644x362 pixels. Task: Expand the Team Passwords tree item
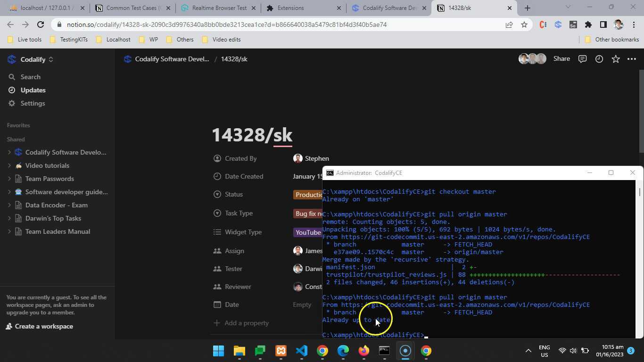[9, 179]
